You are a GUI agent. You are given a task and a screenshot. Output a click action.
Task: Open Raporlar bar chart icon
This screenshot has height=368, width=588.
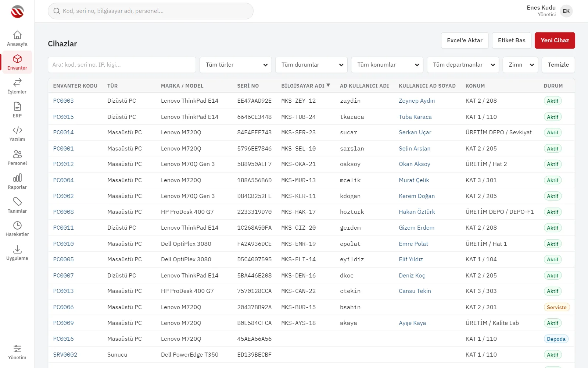point(17,178)
